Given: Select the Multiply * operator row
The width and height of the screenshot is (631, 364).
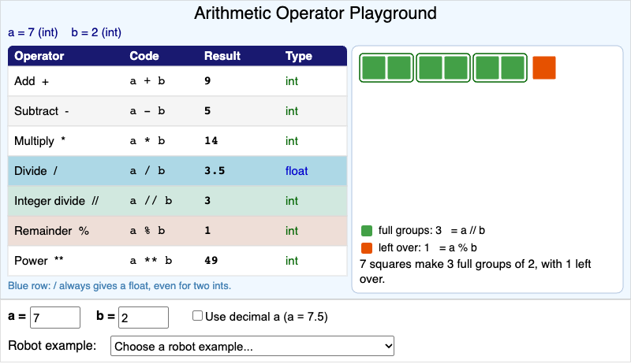Looking at the screenshot, I should coord(177,141).
